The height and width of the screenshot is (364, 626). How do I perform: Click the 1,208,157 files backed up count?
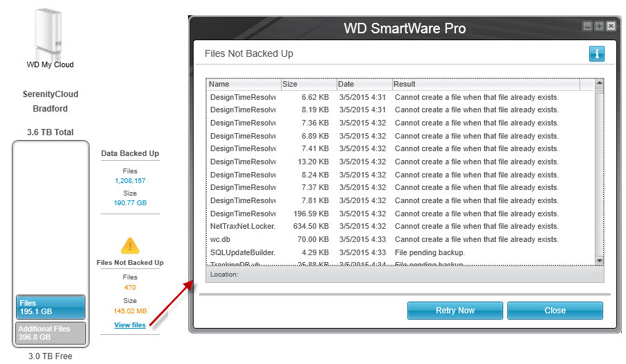[x=130, y=180]
